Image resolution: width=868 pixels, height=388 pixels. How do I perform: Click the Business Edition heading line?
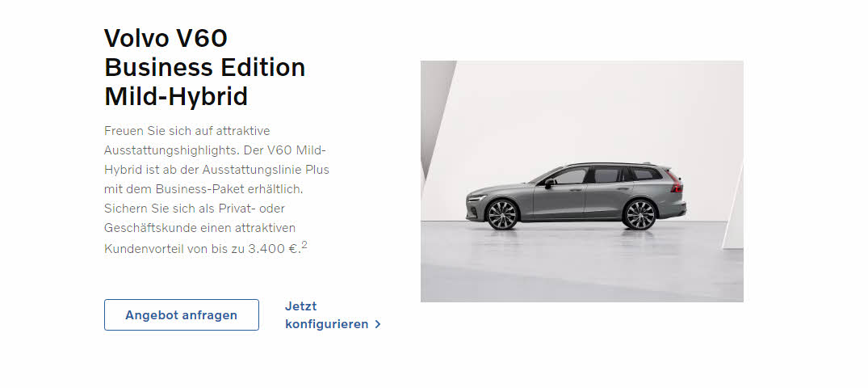205,68
